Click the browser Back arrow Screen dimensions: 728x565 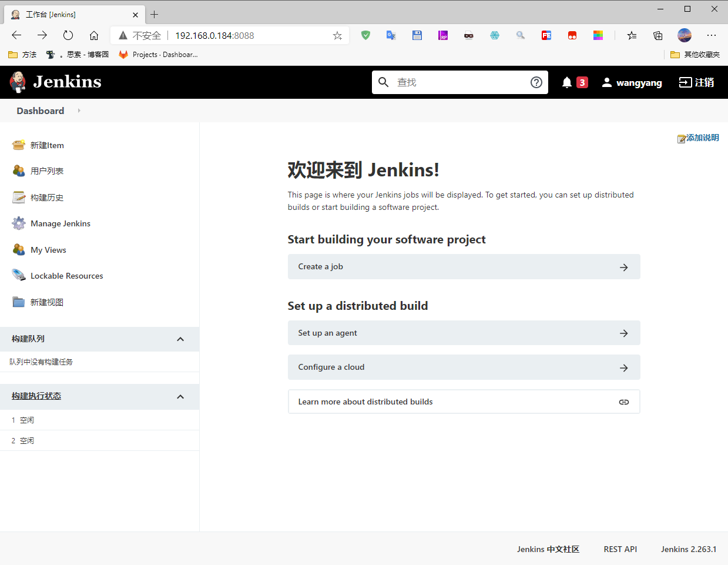tap(16, 35)
